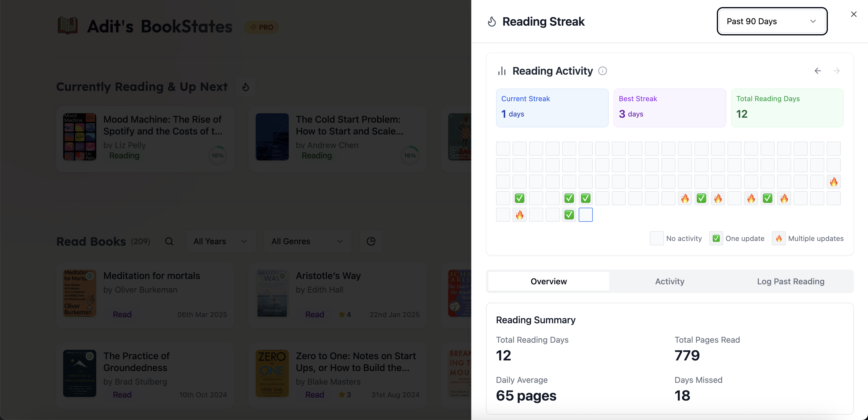The image size is (868, 420).
Task: Click the bar chart icon beside Reading Activity
Action: (502, 71)
